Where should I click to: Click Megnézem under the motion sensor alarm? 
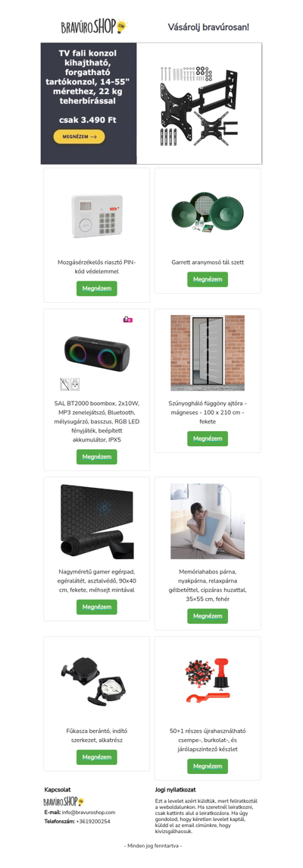[x=97, y=288]
